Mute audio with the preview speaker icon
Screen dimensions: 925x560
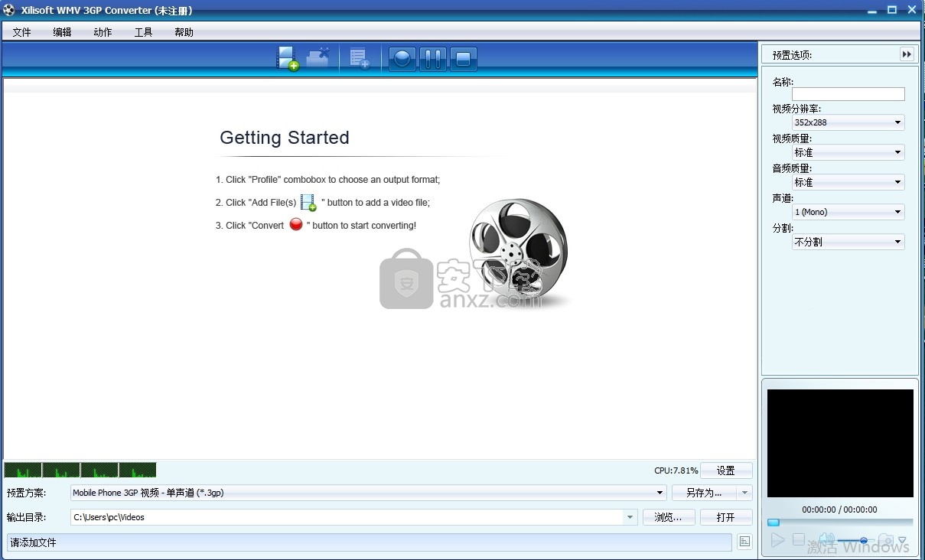pyautogui.click(x=826, y=540)
